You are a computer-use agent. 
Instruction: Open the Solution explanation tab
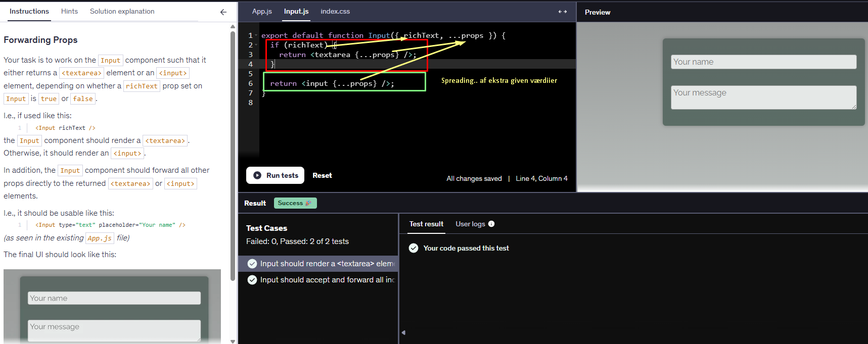coord(122,11)
